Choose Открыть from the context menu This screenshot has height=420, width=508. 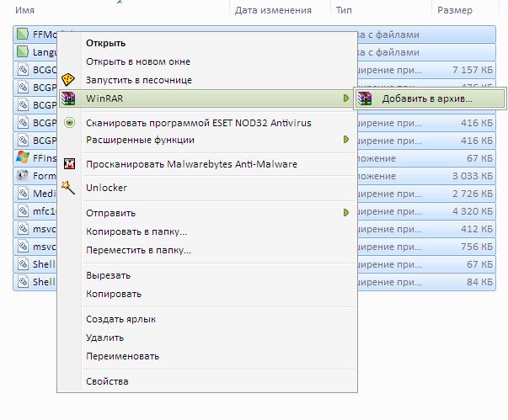click(x=105, y=43)
